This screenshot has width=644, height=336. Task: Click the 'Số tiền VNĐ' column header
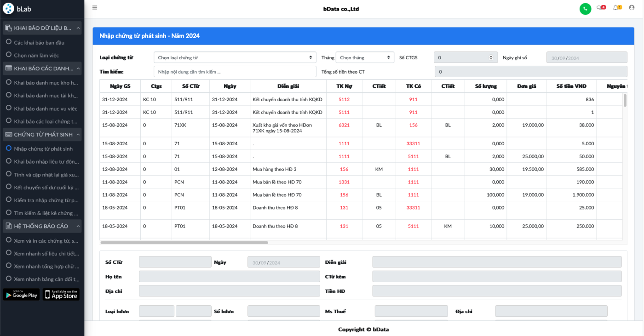tap(571, 86)
